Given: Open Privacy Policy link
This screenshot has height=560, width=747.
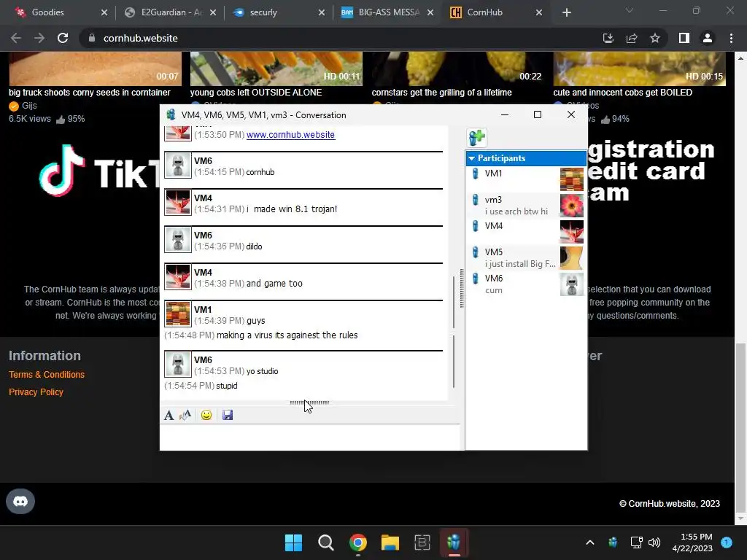Looking at the screenshot, I should coord(36,392).
